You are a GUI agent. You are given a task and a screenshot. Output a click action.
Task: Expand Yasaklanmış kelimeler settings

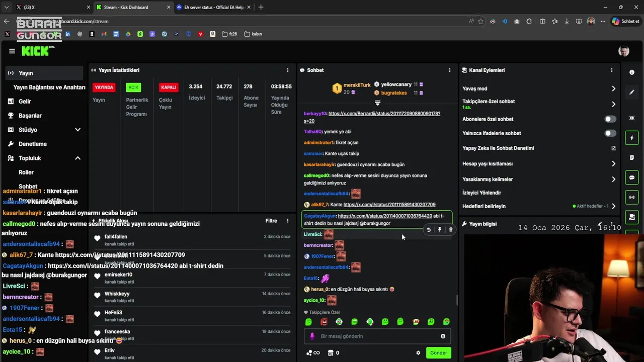pos(613,179)
